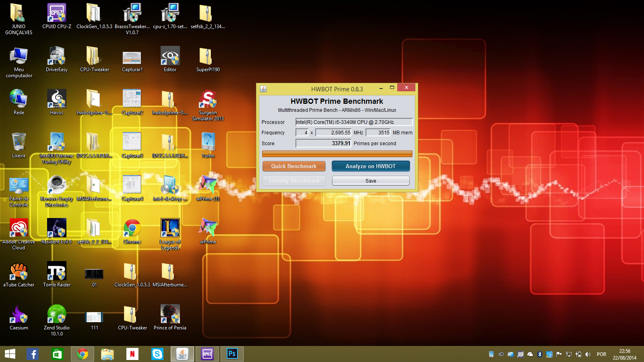Screen dimensions: 644x362
Task: Select the Lixeira recycle bin
Action: pos(19,145)
